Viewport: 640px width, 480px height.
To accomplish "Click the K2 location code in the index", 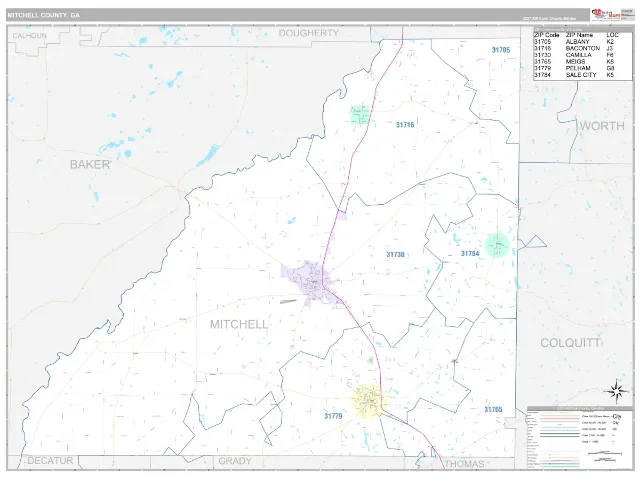I will tap(610, 42).
